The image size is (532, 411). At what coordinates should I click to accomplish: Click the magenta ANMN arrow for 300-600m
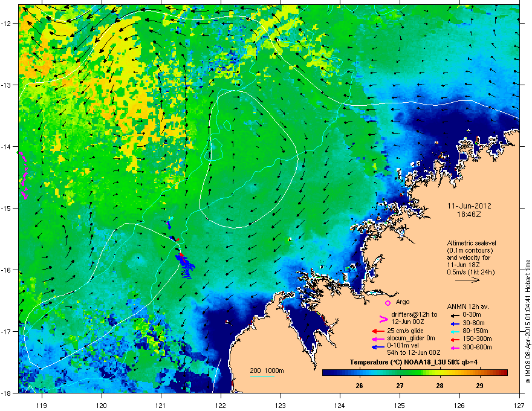coord(455,348)
